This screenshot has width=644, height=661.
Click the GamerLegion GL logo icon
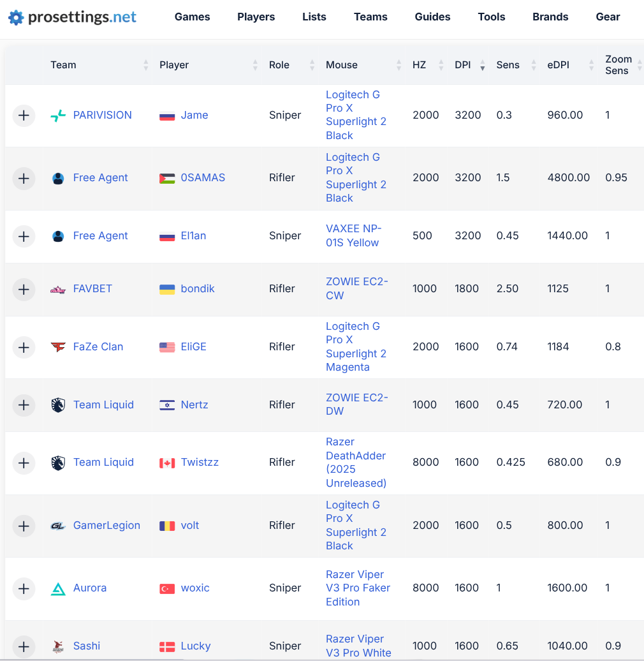coord(58,526)
